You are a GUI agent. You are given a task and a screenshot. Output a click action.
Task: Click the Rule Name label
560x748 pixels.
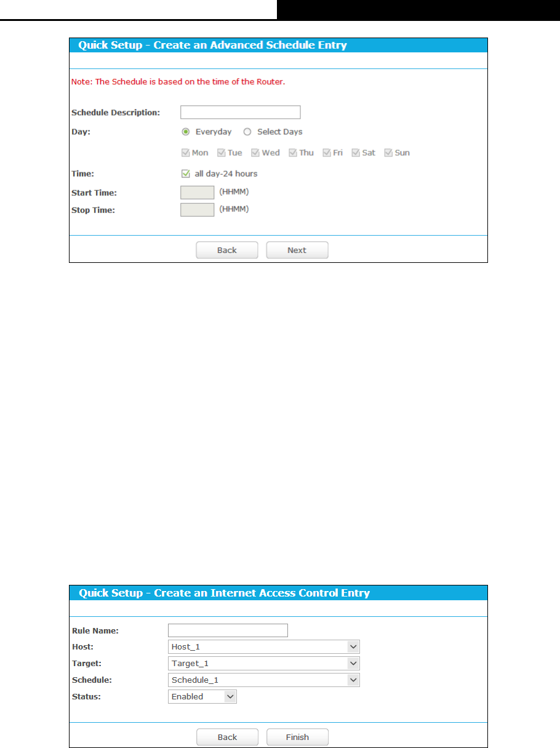click(95, 630)
